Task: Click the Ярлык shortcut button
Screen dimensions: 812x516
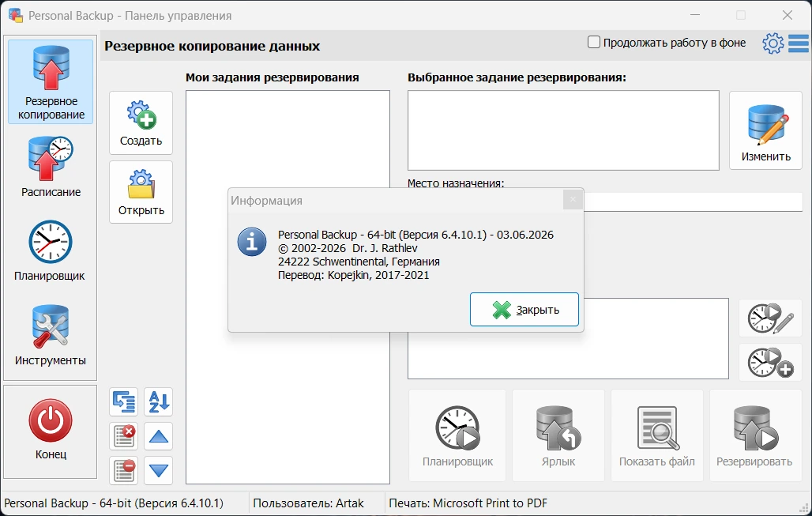Action: (558, 435)
